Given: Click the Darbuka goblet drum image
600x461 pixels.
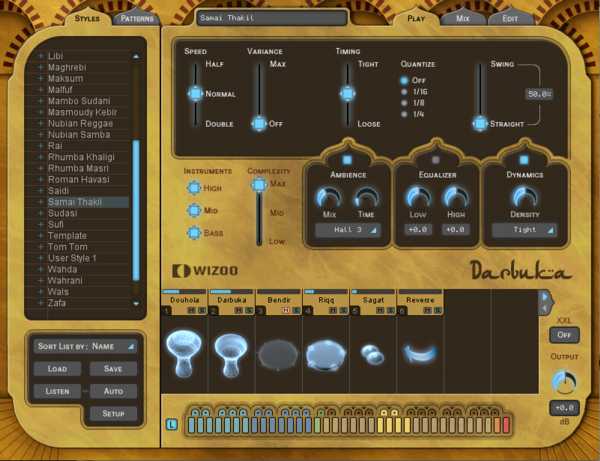Looking at the screenshot, I should 230,352.
